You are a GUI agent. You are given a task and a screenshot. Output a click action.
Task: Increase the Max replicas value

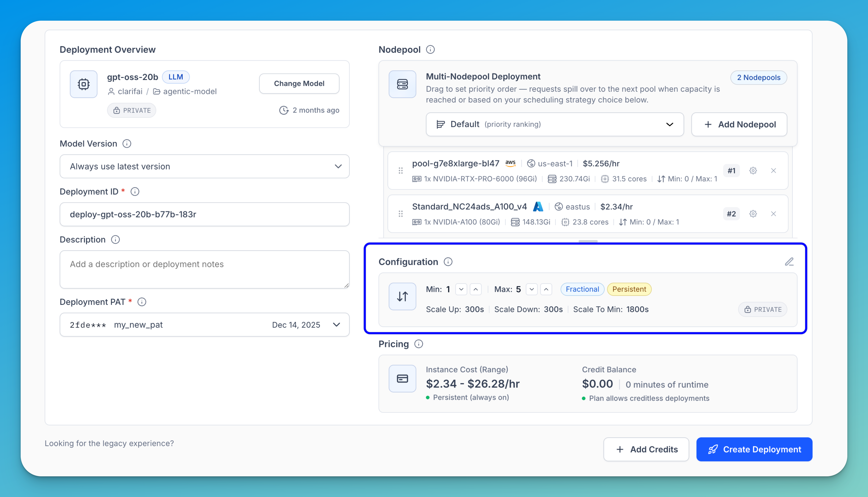click(x=546, y=289)
